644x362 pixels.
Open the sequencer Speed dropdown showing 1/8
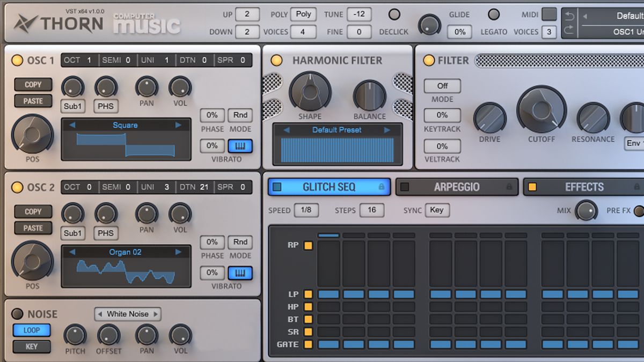(x=306, y=210)
